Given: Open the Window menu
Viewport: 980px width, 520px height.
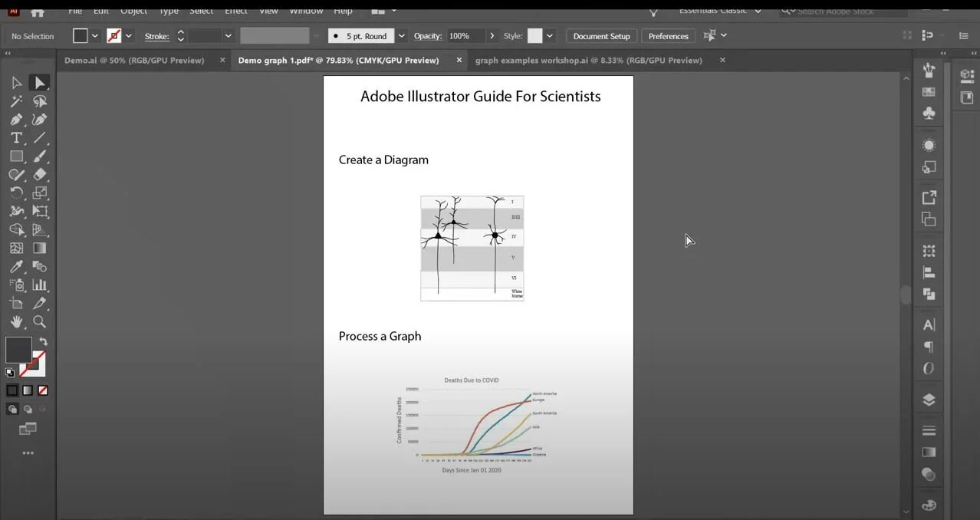Looking at the screenshot, I should [306, 10].
